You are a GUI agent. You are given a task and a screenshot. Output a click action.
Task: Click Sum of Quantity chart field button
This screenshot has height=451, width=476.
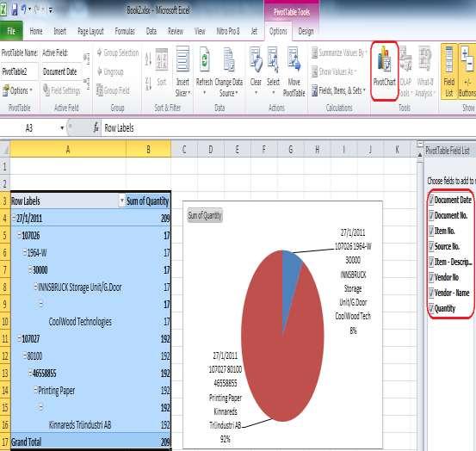click(x=205, y=215)
